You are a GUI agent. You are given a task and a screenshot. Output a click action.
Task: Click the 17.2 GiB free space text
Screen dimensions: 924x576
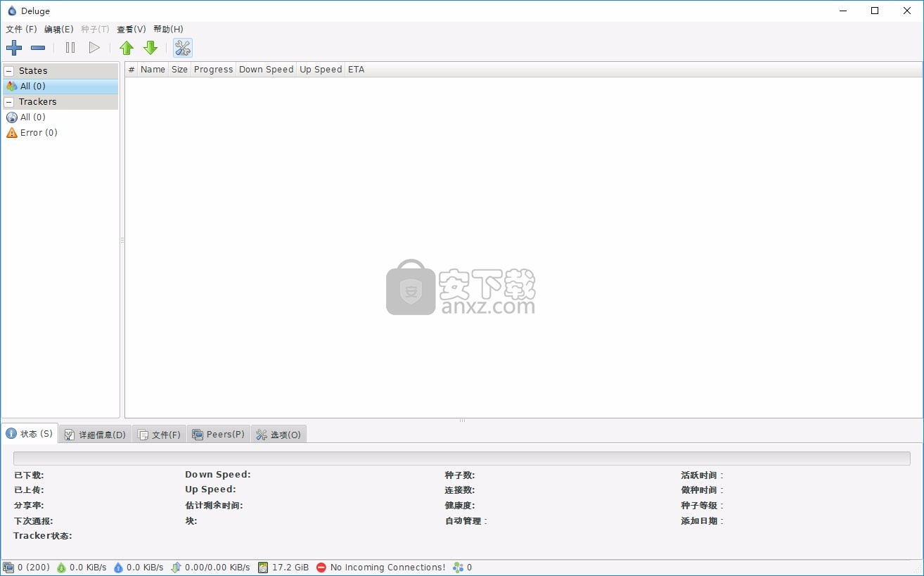pos(290,567)
